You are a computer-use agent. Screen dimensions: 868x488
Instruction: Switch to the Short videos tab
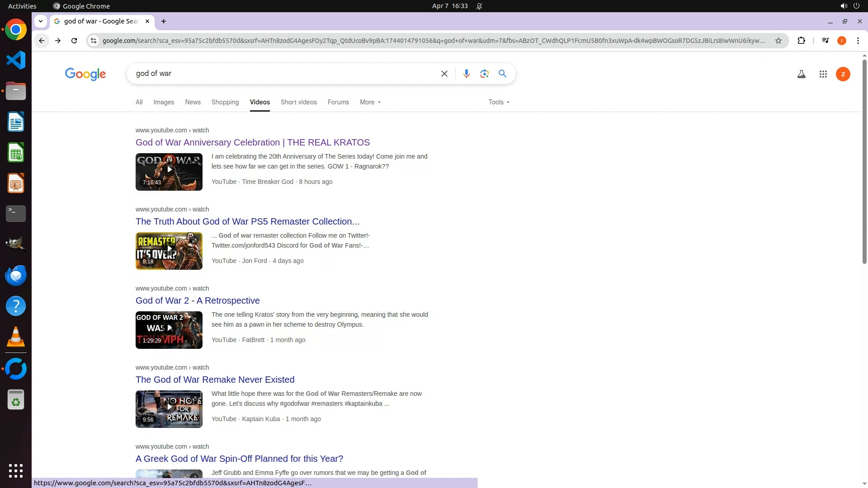point(298,102)
